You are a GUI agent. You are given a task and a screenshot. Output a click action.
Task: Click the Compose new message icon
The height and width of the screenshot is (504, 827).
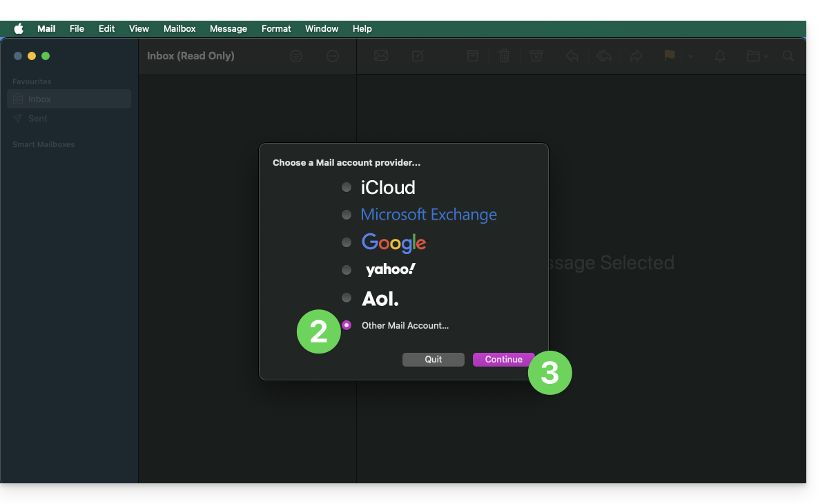[418, 56]
